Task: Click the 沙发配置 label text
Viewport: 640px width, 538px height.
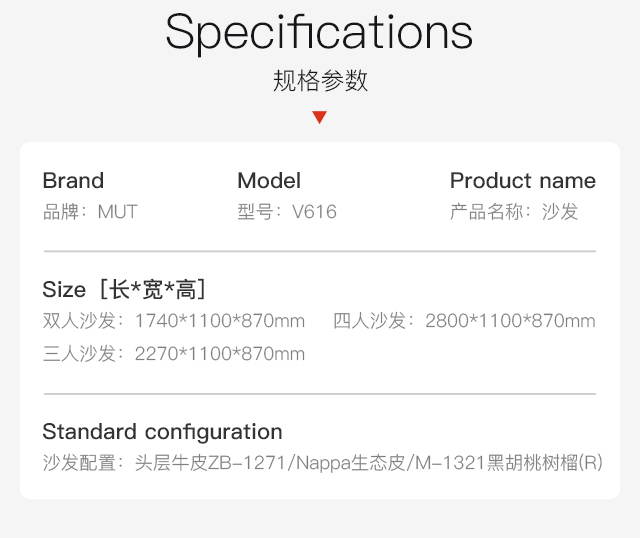Action: coord(79,463)
